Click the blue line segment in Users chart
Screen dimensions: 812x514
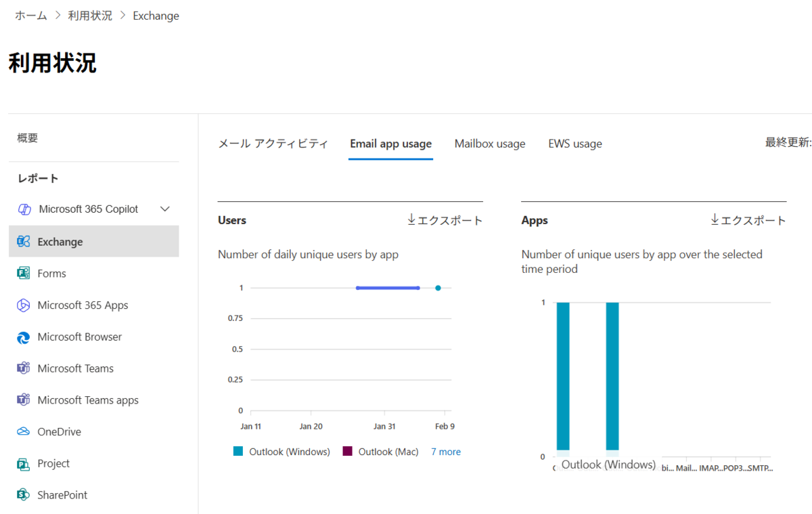click(388, 288)
